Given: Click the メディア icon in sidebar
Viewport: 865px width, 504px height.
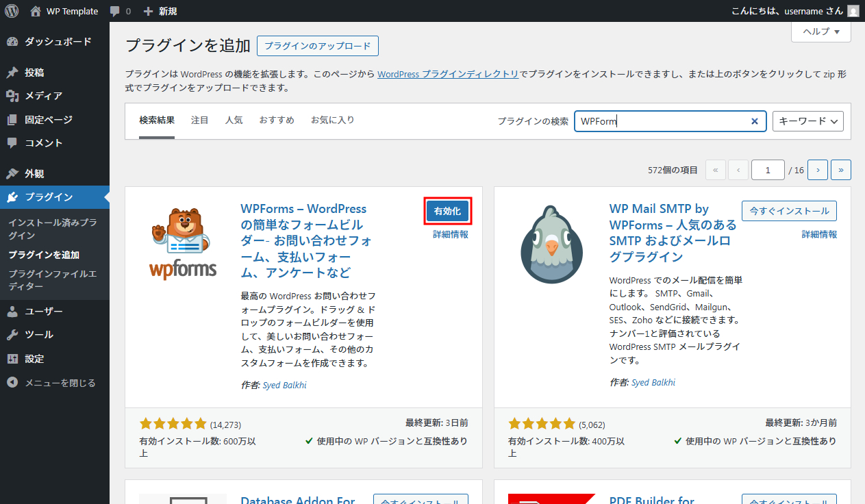Looking at the screenshot, I should click(12, 96).
